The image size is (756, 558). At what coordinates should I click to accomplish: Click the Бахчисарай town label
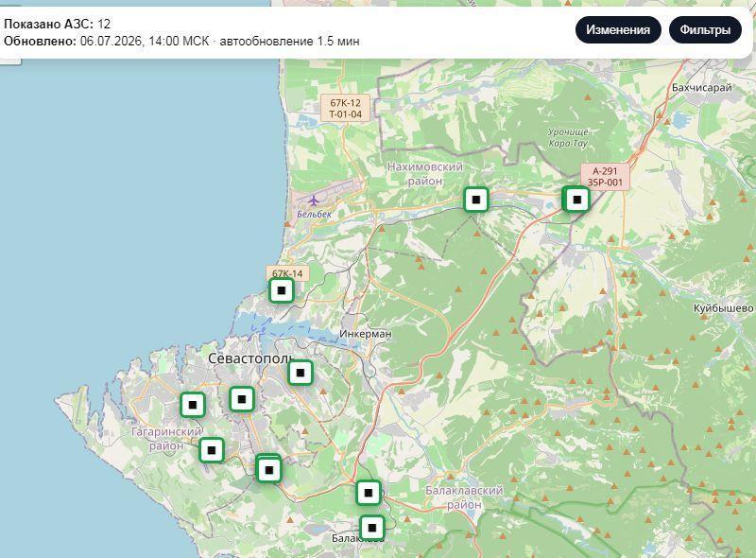pyautogui.click(x=701, y=88)
